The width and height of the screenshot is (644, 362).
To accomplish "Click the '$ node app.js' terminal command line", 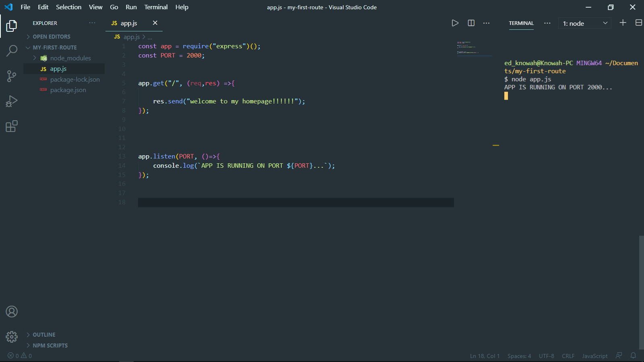I will coord(528,79).
